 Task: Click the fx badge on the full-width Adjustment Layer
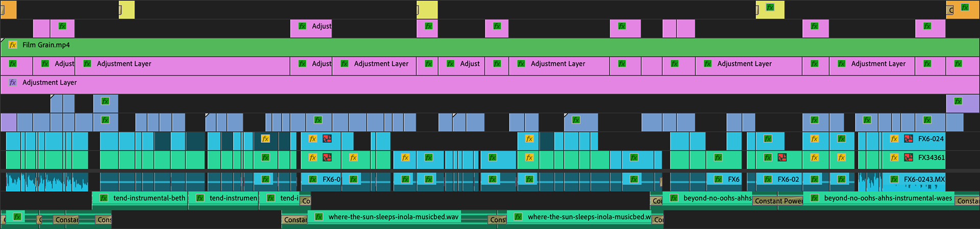point(13,83)
